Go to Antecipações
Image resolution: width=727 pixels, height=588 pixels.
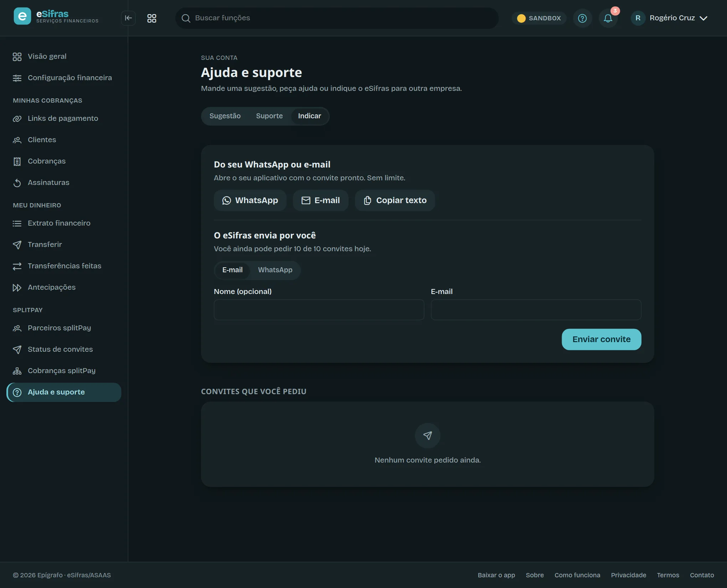coord(64,288)
